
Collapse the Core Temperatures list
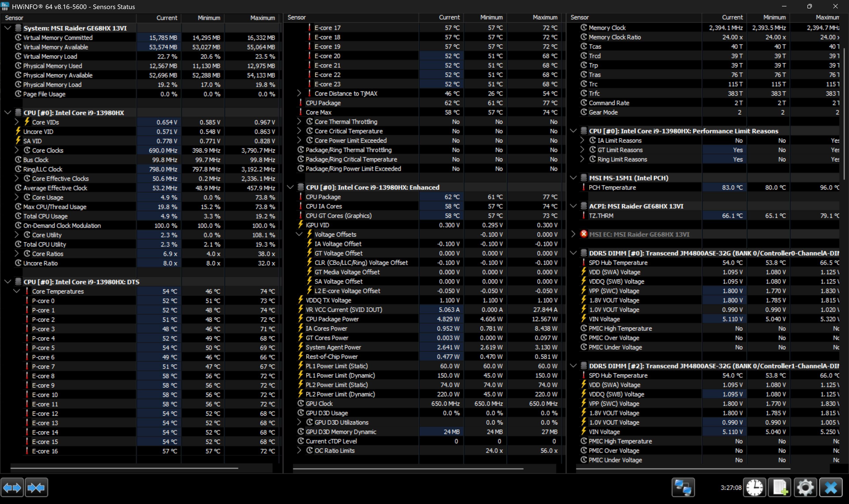click(x=16, y=291)
